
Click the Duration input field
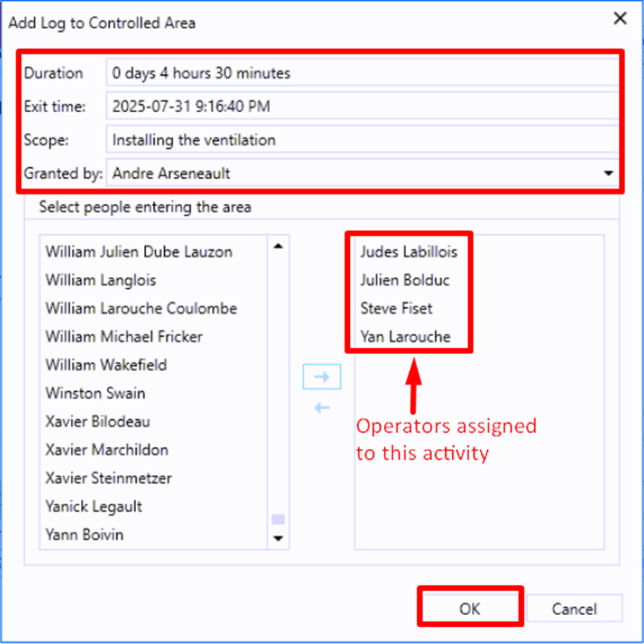(361, 73)
